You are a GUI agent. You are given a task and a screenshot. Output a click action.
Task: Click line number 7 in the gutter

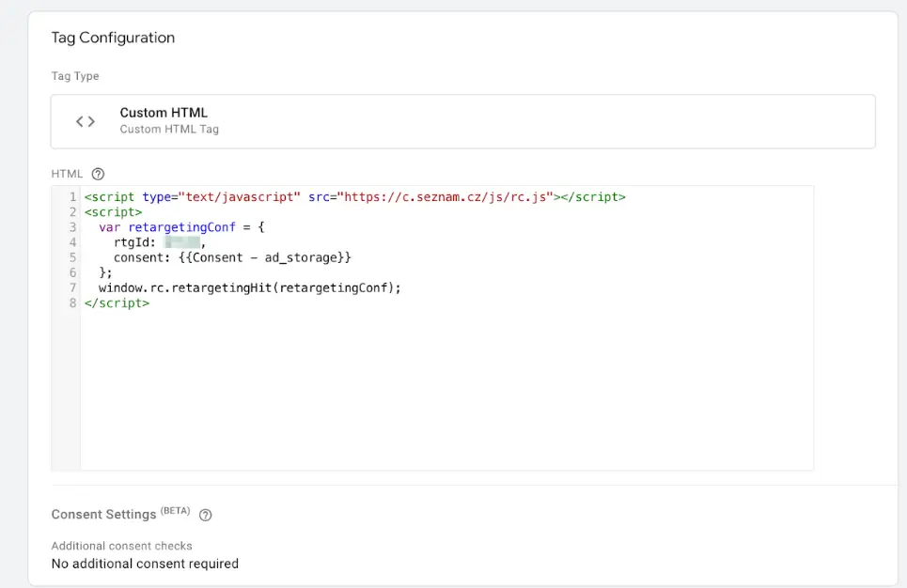pyautogui.click(x=72, y=288)
